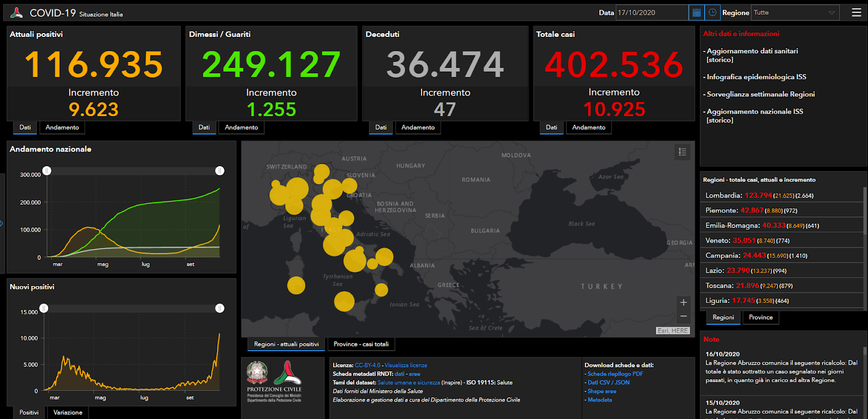
Task: Select the Lazio row in regions list
Action: [782, 270]
